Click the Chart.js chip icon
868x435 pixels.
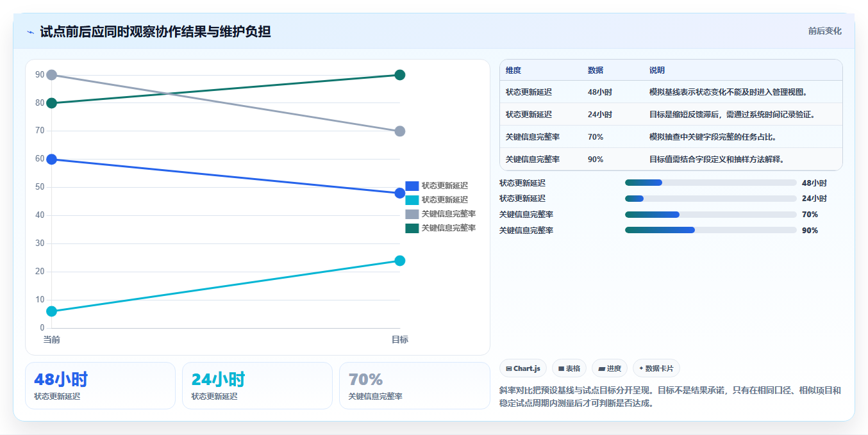click(508, 368)
